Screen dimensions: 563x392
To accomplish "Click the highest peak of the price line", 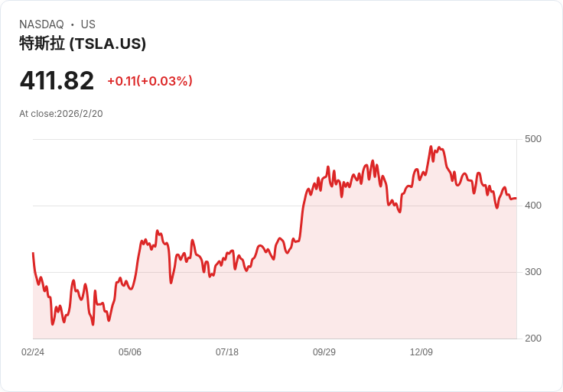I will pos(431,147).
